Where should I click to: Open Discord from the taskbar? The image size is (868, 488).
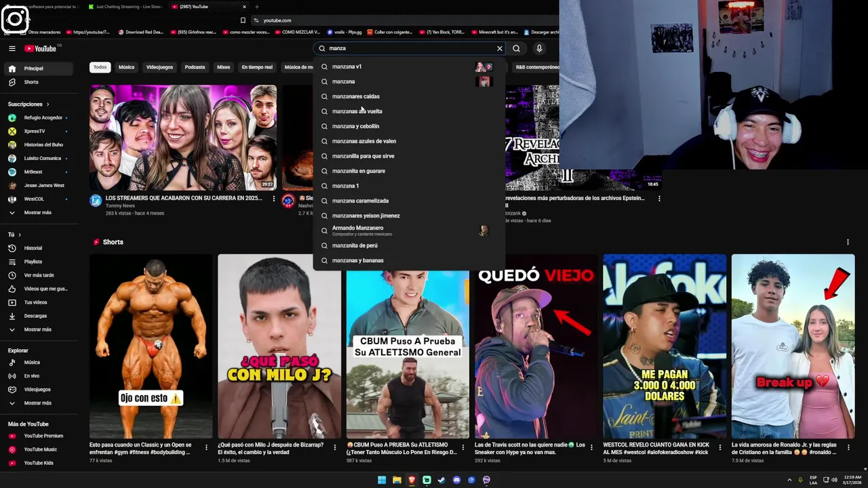pos(456,480)
